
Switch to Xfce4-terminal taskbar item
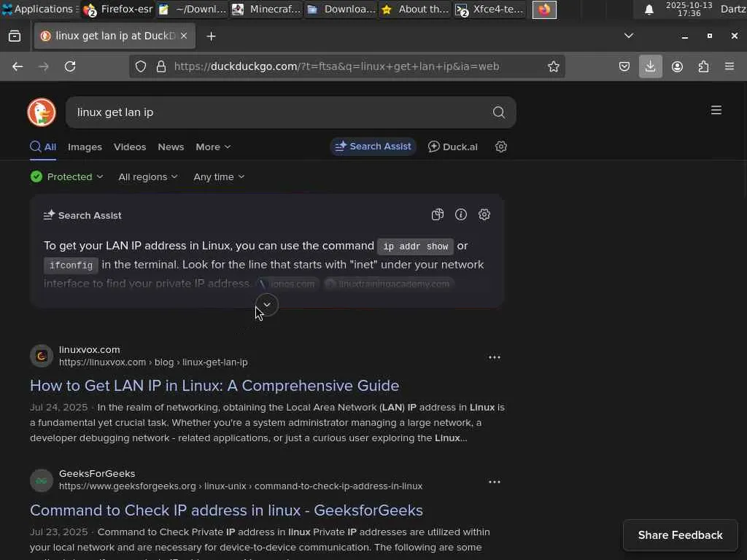pyautogui.click(x=489, y=9)
